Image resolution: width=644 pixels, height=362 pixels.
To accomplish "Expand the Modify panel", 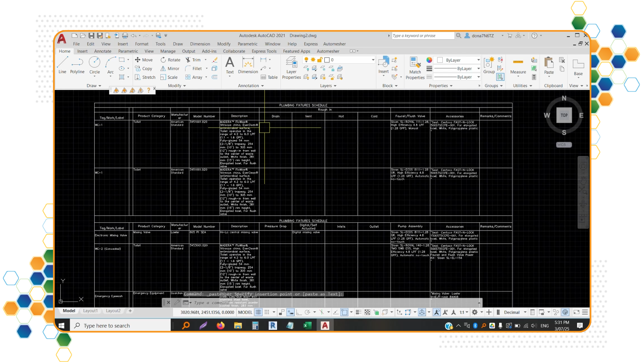I will tap(177, 86).
